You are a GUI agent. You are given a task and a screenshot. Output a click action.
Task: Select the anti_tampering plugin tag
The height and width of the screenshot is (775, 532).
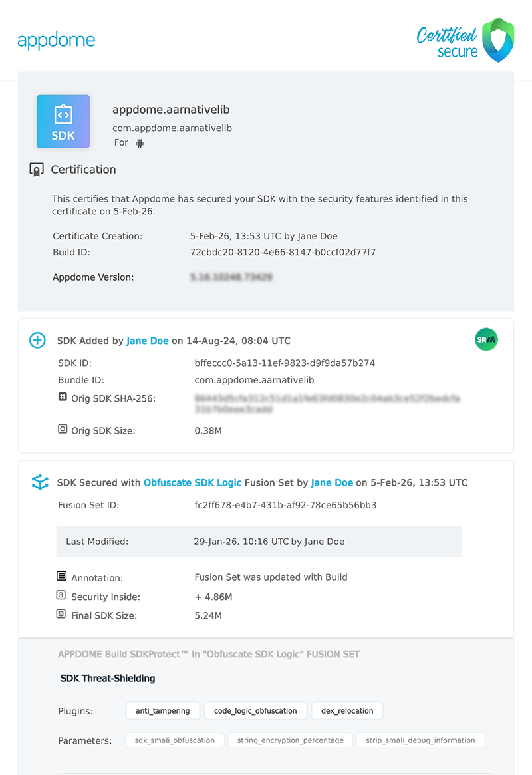coord(163,711)
